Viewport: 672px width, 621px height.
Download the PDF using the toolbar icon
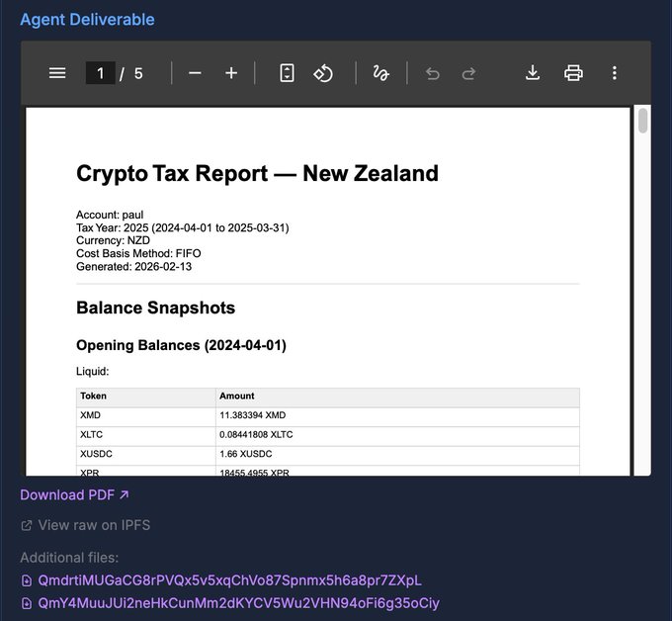[x=533, y=73]
